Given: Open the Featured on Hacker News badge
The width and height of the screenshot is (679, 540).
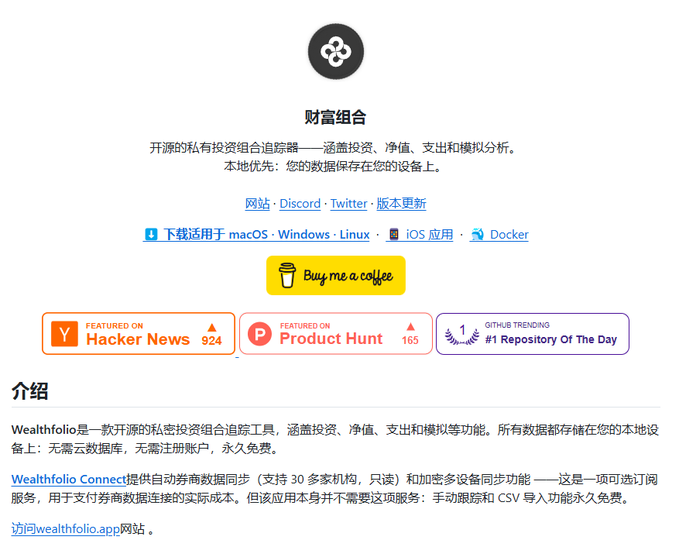Looking at the screenshot, I should [x=139, y=334].
